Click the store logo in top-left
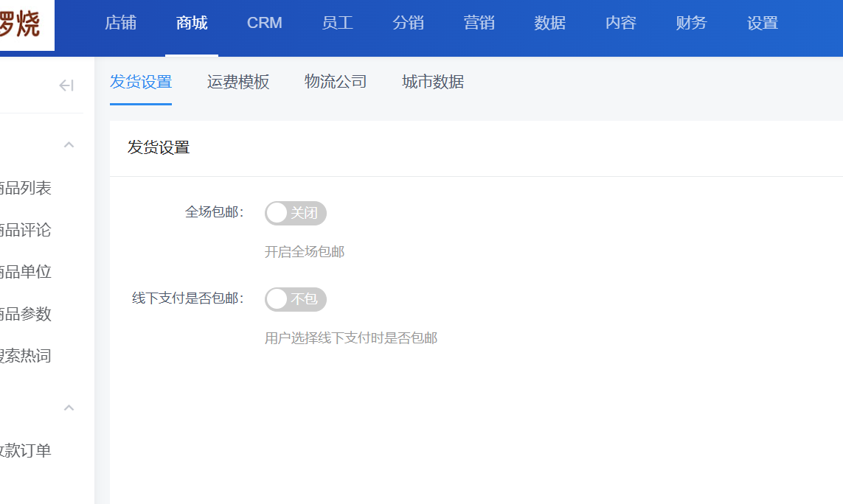Screen dimensions: 843x504 pos(22,24)
